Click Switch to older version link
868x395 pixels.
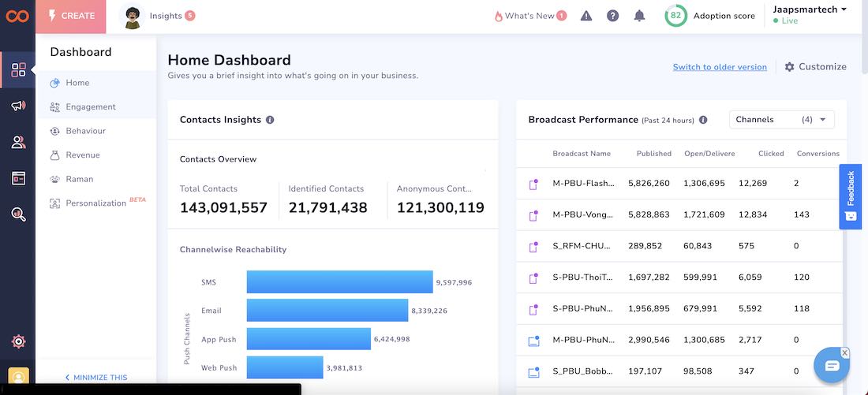[x=720, y=67]
